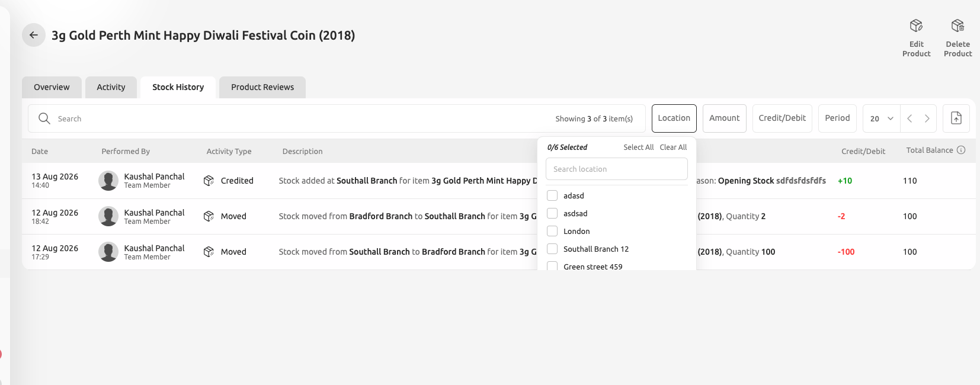The height and width of the screenshot is (385, 980).
Task: Open the Amount filter dropdown
Action: click(725, 118)
